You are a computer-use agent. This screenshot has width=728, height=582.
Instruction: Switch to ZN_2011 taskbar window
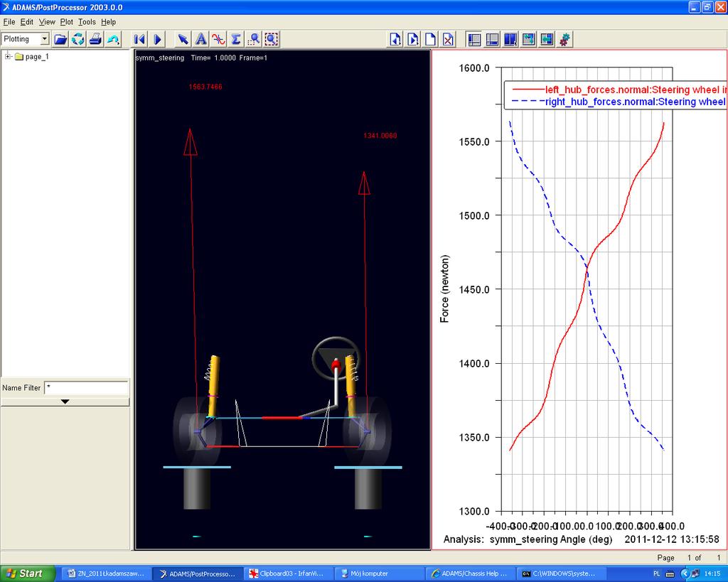[x=105, y=573]
